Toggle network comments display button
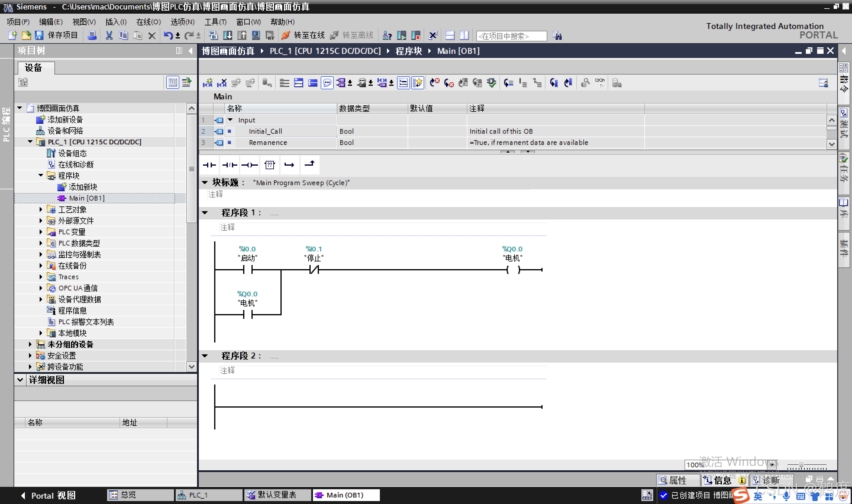Screen dimensions: 852x504 [x=327, y=83]
